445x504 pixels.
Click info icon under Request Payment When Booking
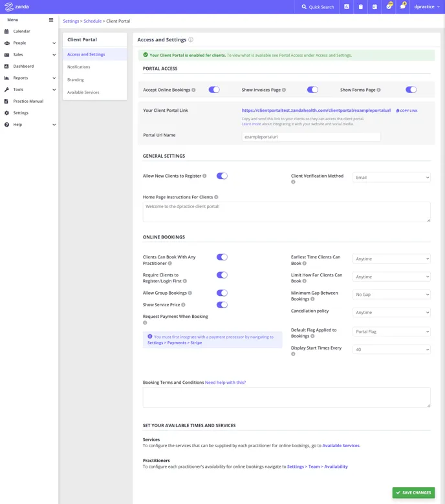pos(145,322)
